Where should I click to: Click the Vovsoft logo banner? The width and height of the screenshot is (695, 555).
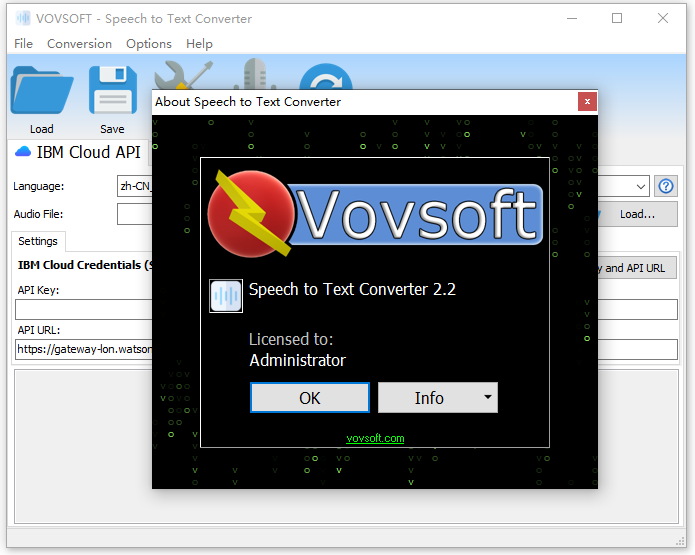click(x=375, y=214)
